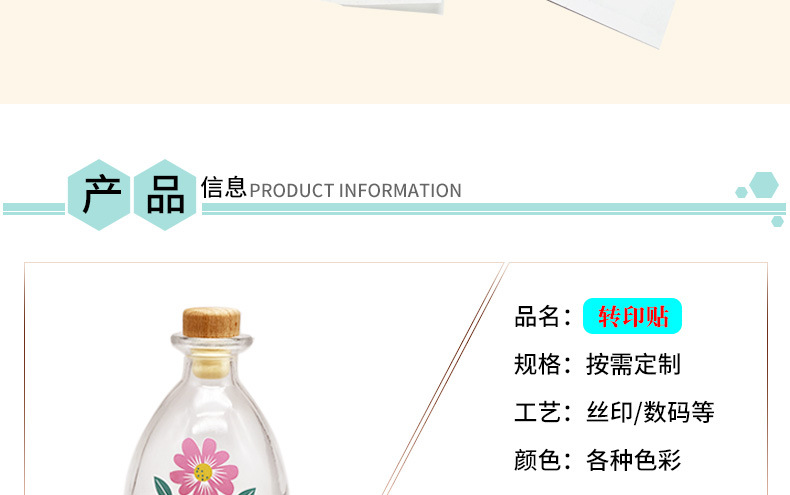This screenshot has width=790, height=495.
Task: Click the hexagon with 产 character
Action: tap(99, 195)
